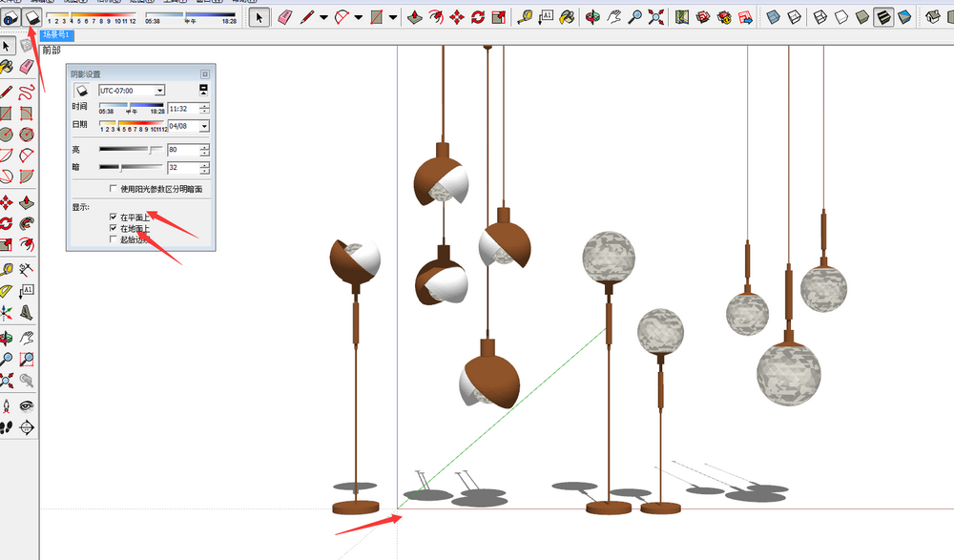Check the 起始边线 display checkbox
Screen dimensions: 954x560
(x=114, y=239)
